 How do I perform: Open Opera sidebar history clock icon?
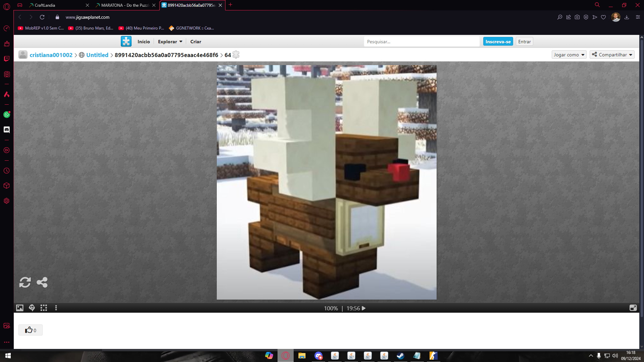pyautogui.click(x=7, y=171)
